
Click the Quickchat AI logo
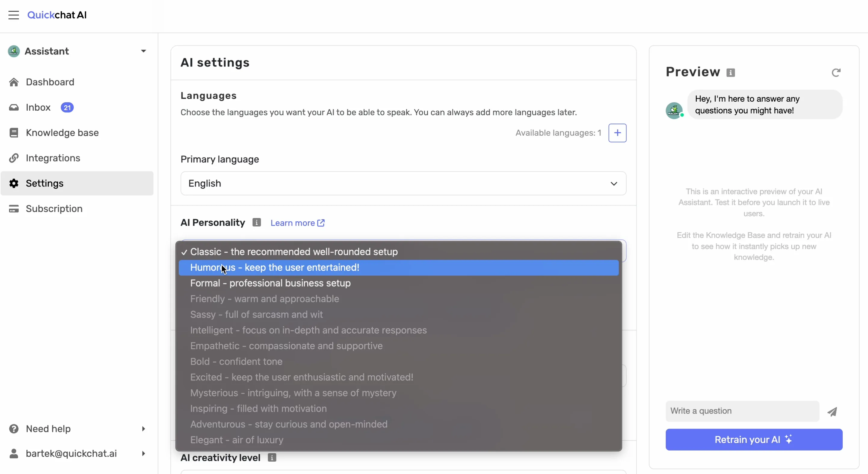tap(57, 15)
